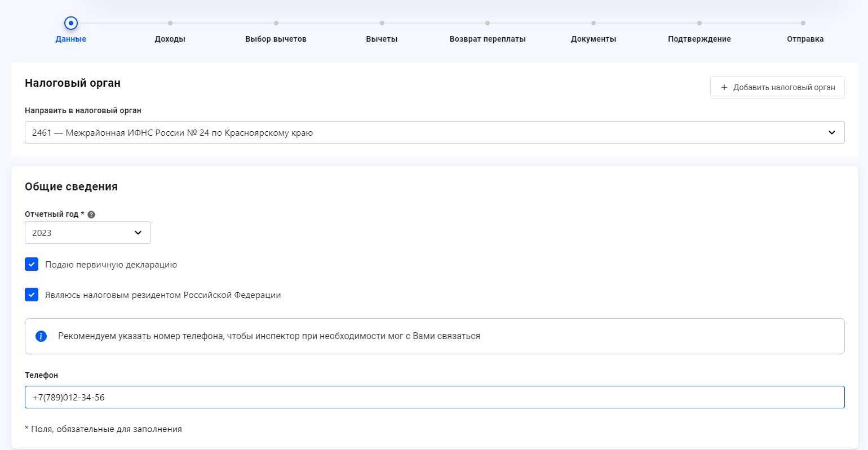Click the text Подаю первичную декларацию
The image size is (868, 450).
click(111, 265)
